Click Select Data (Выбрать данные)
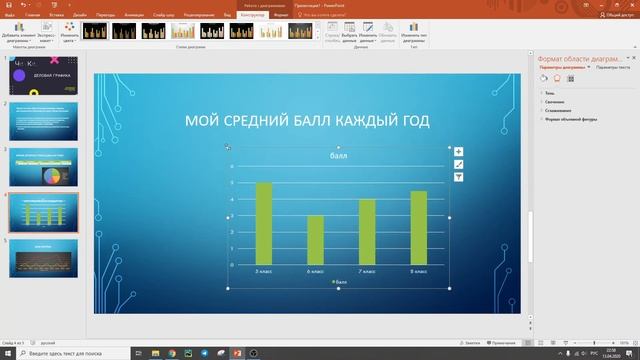Viewport: 640px width, 360px height. pos(349,33)
